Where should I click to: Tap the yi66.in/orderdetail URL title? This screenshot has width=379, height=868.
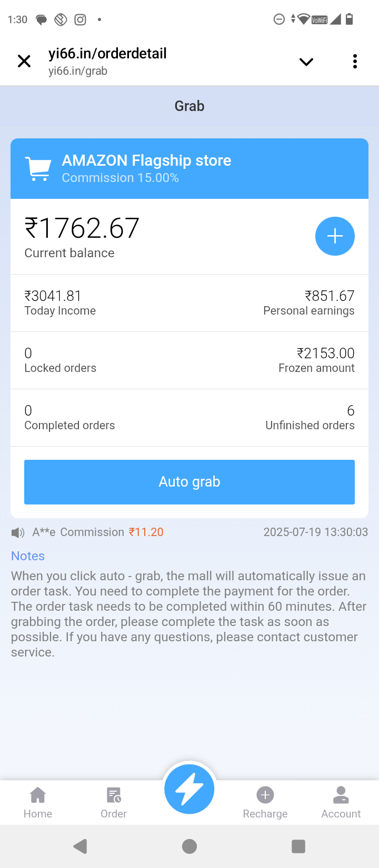click(x=107, y=54)
